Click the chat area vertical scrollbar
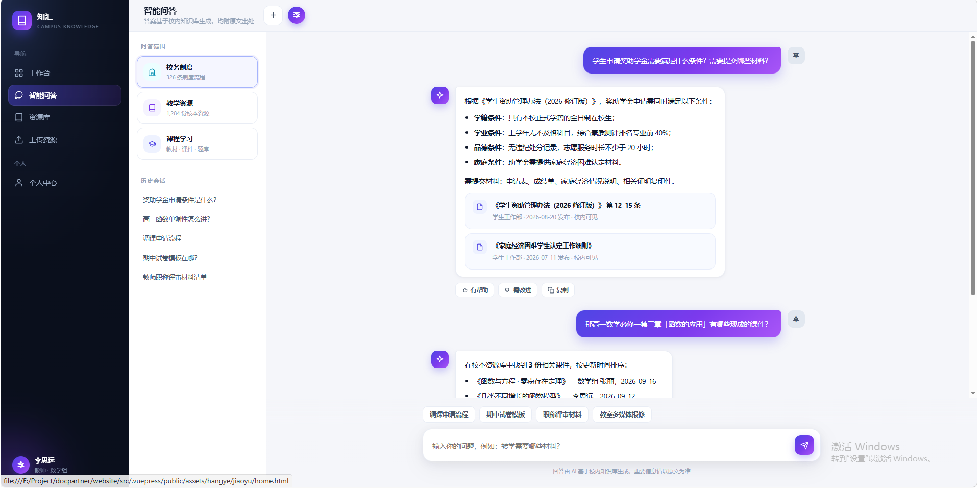The width and height of the screenshot is (980, 489). (x=973, y=168)
